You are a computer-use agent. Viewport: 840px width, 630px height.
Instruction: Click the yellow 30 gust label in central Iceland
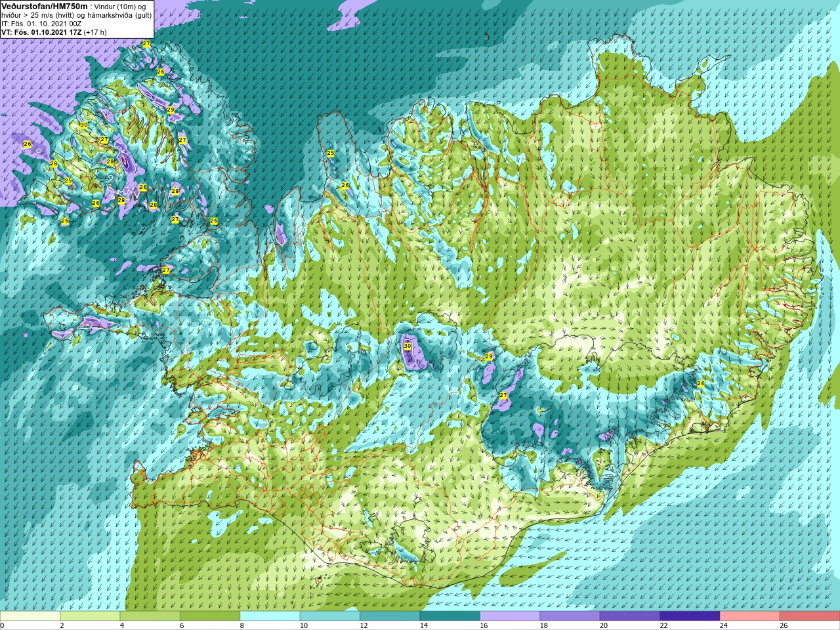pyautogui.click(x=407, y=346)
